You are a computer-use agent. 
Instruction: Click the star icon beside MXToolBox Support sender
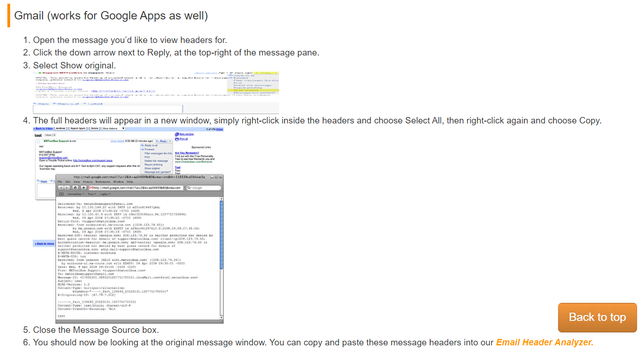(x=38, y=141)
